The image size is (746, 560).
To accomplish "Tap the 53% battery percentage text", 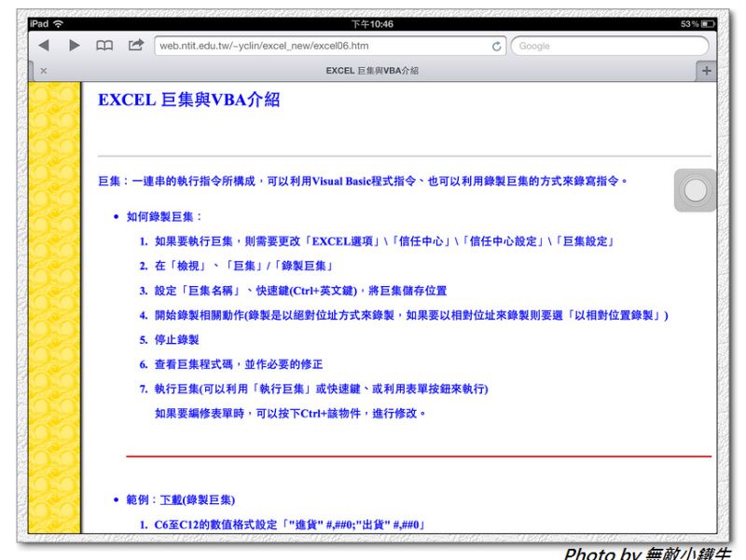I will pos(689,24).
